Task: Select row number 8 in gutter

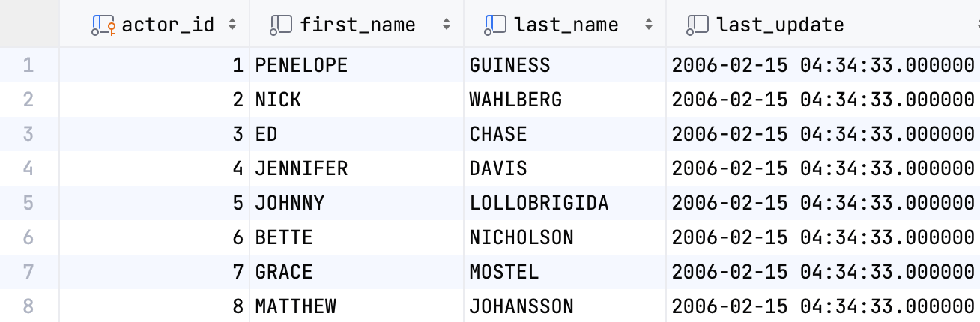Action: (28, 306)
